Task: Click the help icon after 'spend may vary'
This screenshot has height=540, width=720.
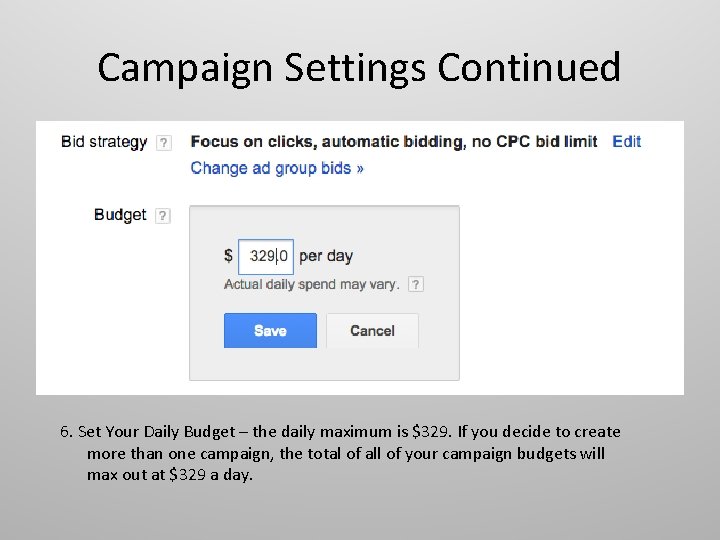Action: click(x=416, y=284)
